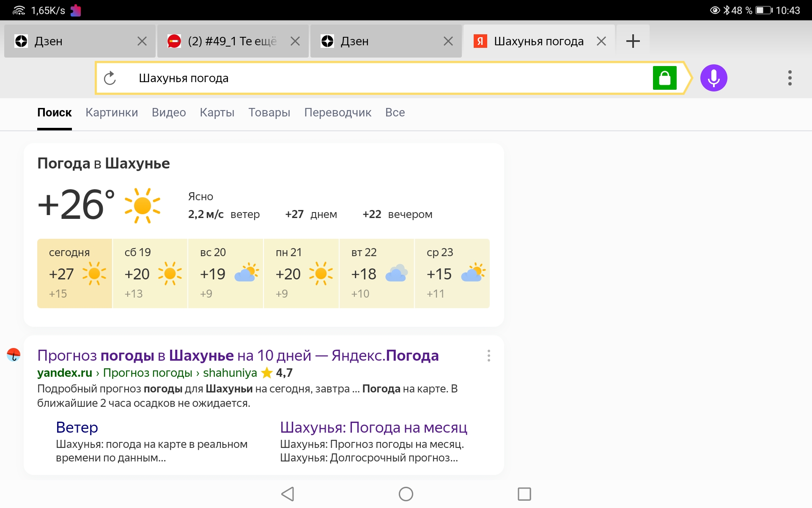The width and height of the screenshot is (812, 508).
Task: Tap the 10:43 clock
Action: [x=788, y=10]
